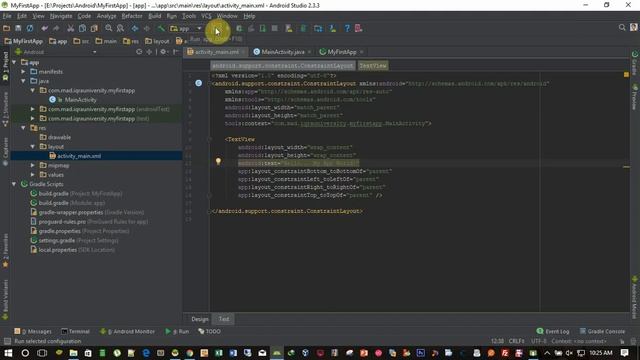The height and width of the screenshot is (360, 640).
Task: Click the Stop toolbar icon
Action: [275, 28]
